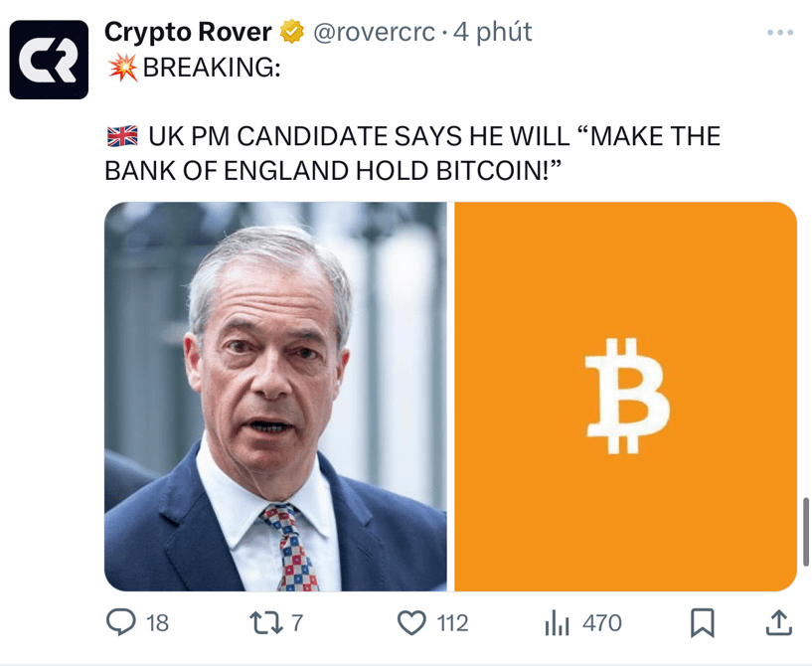The width and height of the screenshot is (812, 666).
Task: Click the reply speech bubble icon
Action: 120,623
